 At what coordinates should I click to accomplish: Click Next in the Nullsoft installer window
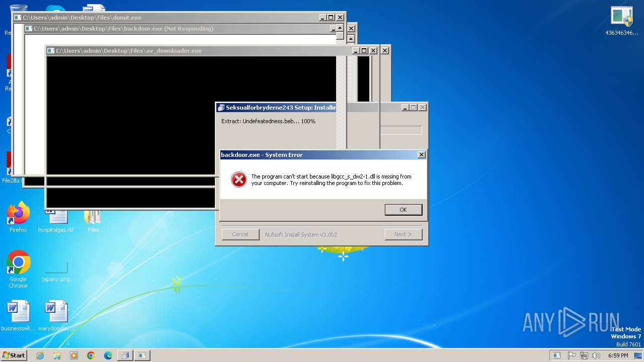point(403,234)
